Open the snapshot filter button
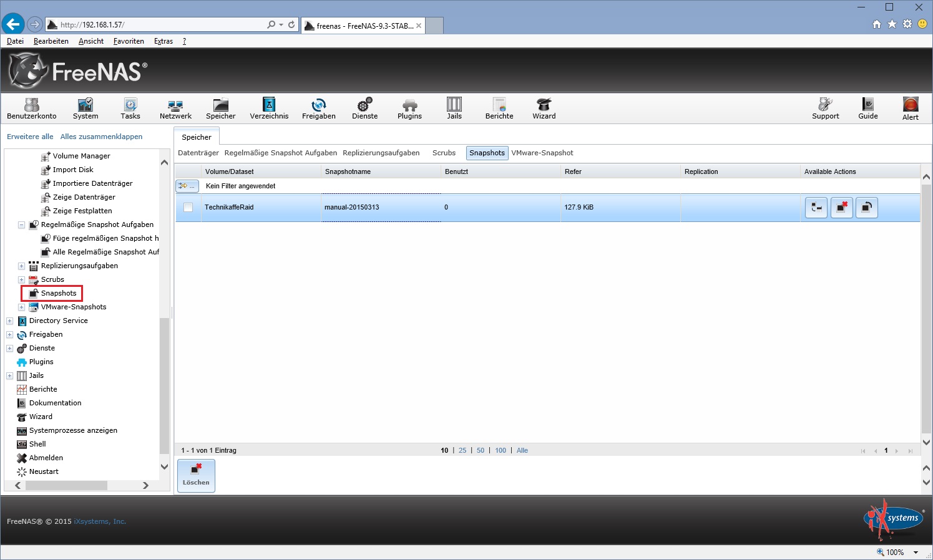933x560 pixels. coord(187,186)
